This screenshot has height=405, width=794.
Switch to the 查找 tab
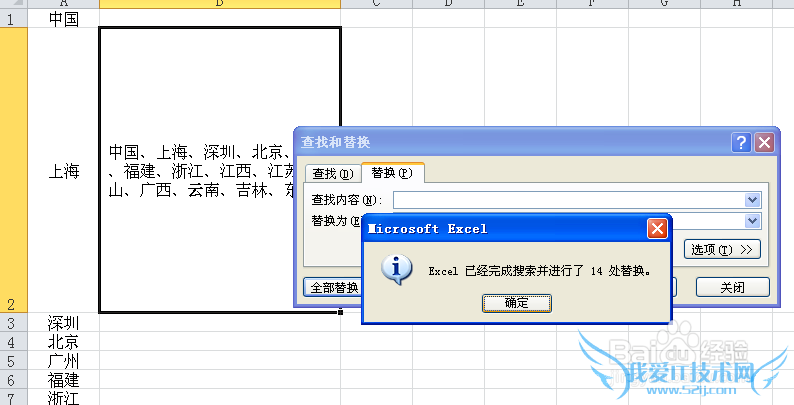point(333,173)
